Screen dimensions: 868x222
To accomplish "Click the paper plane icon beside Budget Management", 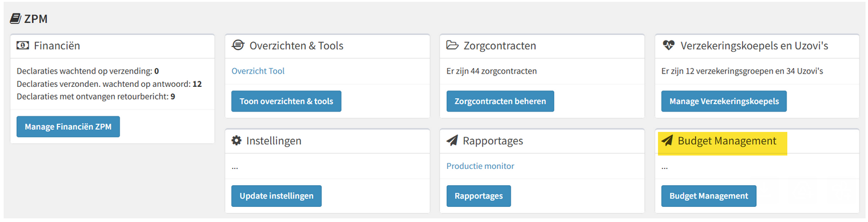I will click(667, 141).
